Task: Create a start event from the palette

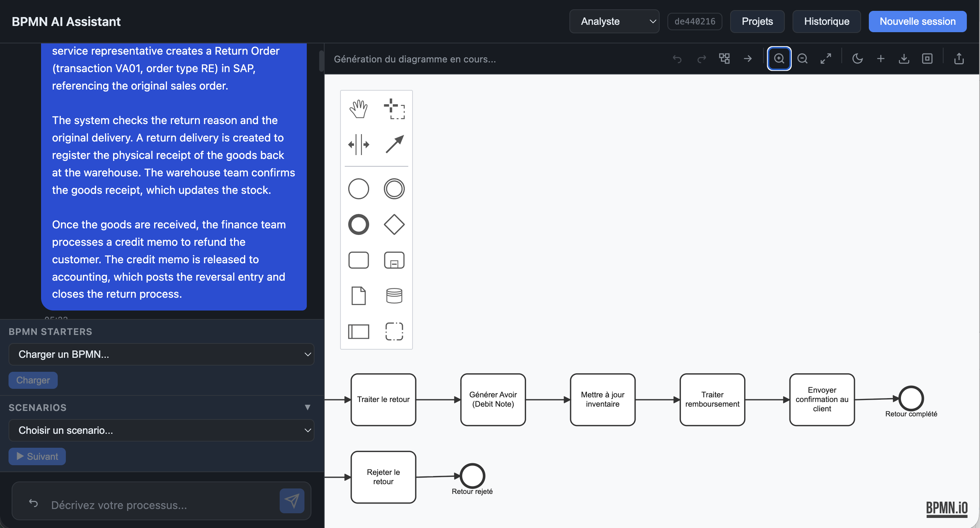Action: point(358,189)
